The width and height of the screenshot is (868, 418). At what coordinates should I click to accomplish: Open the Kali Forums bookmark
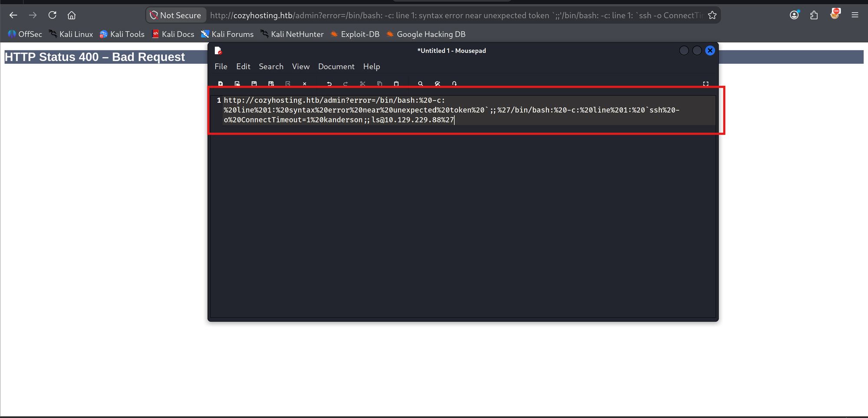227,34
